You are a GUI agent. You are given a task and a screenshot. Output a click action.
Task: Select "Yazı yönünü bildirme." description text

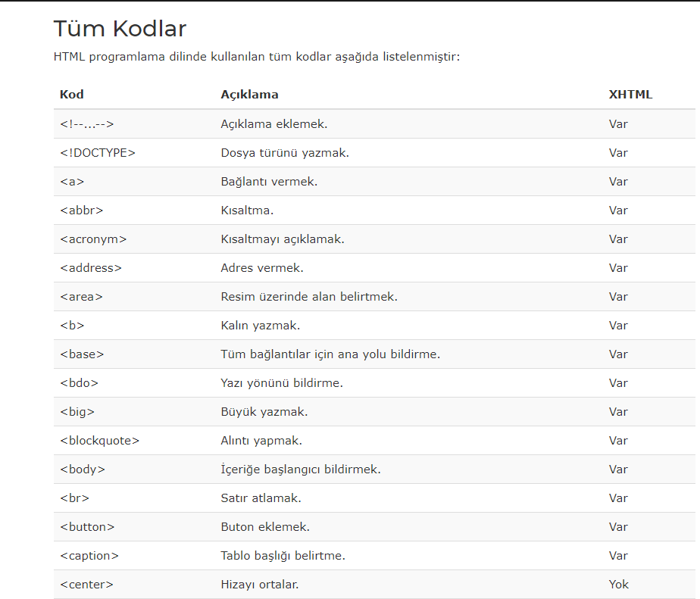pos(282,383)
